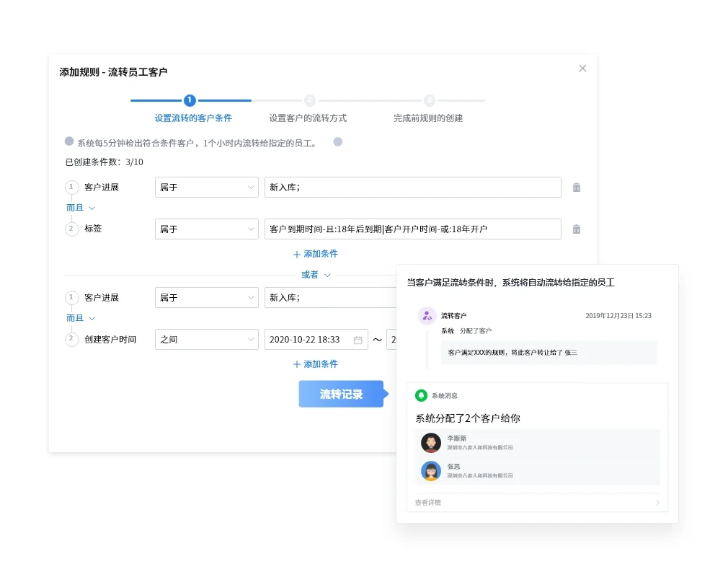Open the 属于 dropdown for 客户进展
Screen dimensions: 728x577
206,187
